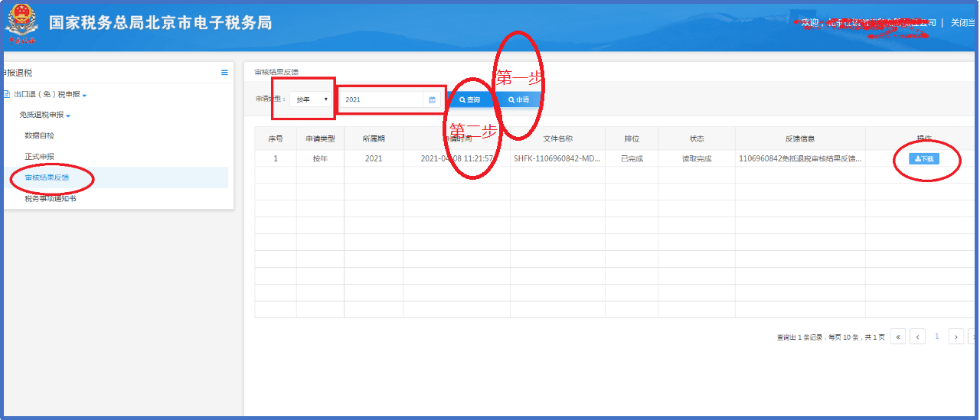Go to previous page arrow

pos(917,337)
